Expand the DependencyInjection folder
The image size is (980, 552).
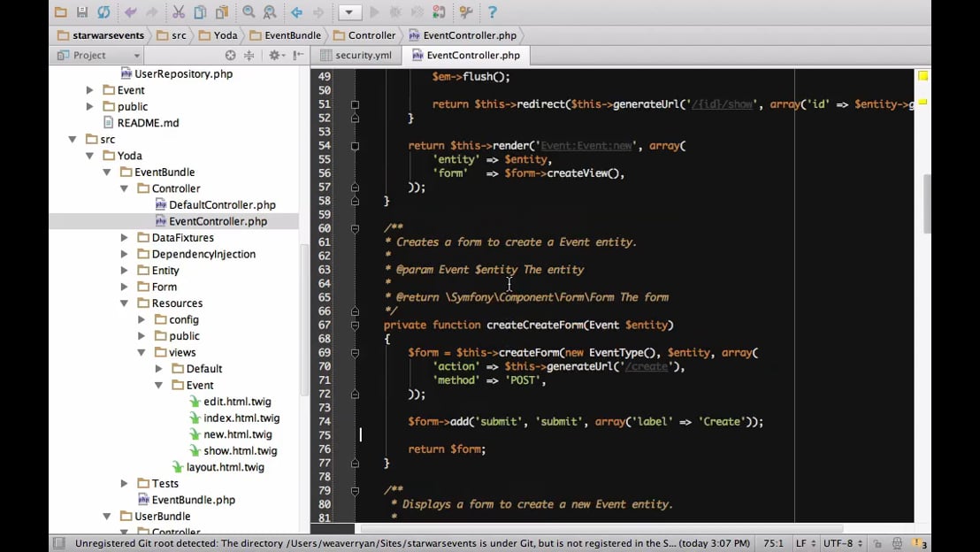point(124,254)
